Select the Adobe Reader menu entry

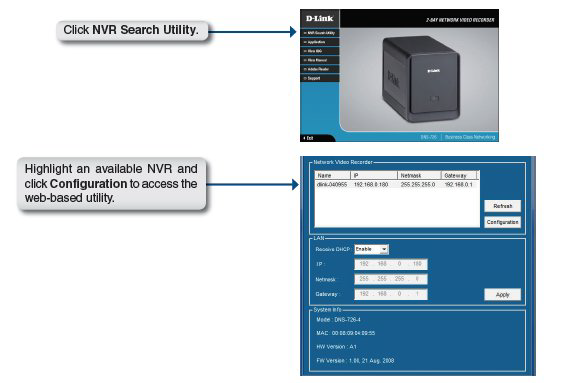(319, 69)
